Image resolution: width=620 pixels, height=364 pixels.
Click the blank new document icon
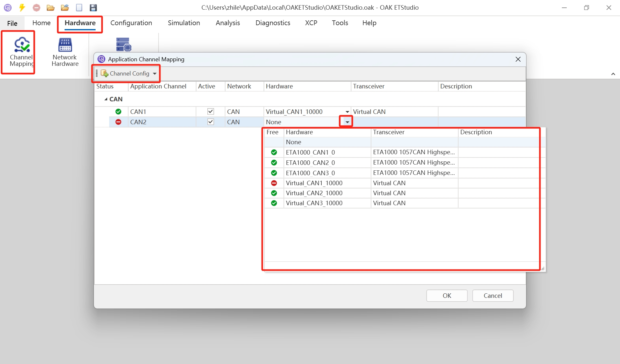click(79, 7)
